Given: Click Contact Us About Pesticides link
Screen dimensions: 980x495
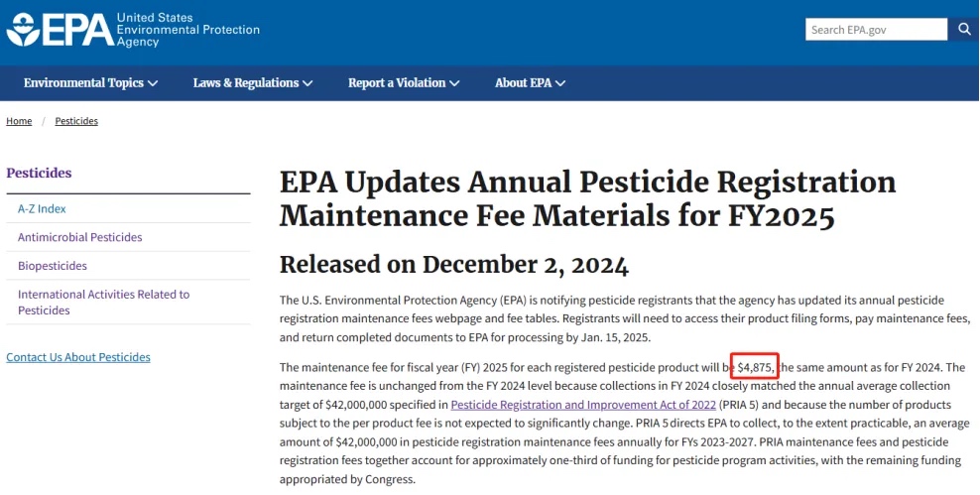Looking at the screenshot, I should (78, 357).
